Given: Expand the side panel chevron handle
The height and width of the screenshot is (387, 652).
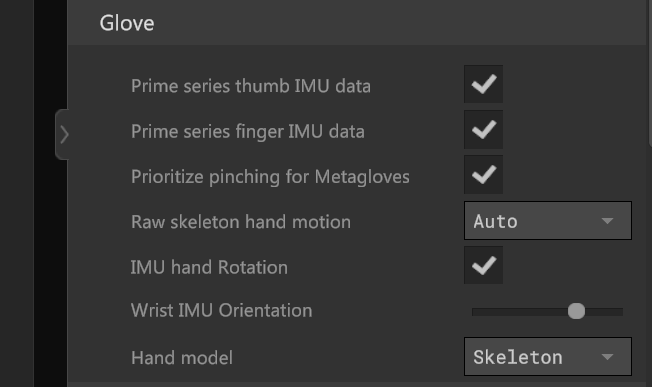Looking at the screenshot, I should tap(62, 134).
